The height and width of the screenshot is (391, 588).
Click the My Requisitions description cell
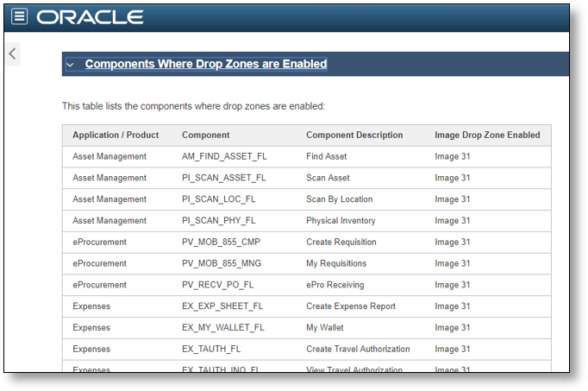coord(336,263)
